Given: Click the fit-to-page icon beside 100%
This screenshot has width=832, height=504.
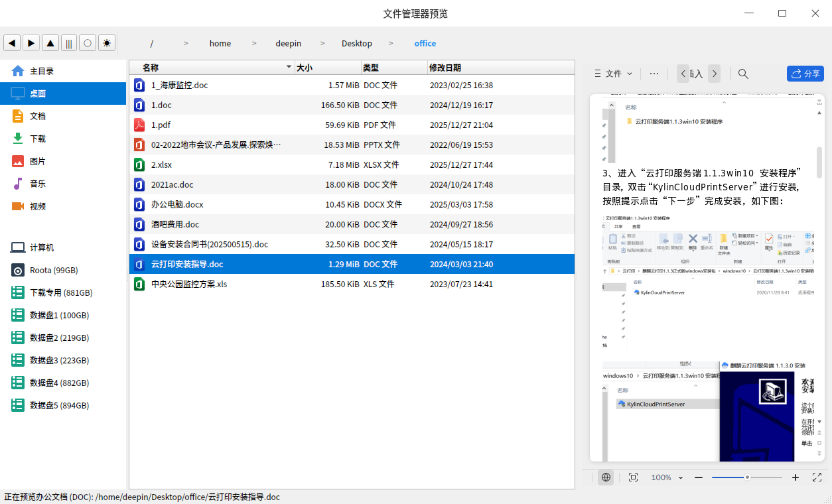Looking at the screenshot, I should (633, 477).
